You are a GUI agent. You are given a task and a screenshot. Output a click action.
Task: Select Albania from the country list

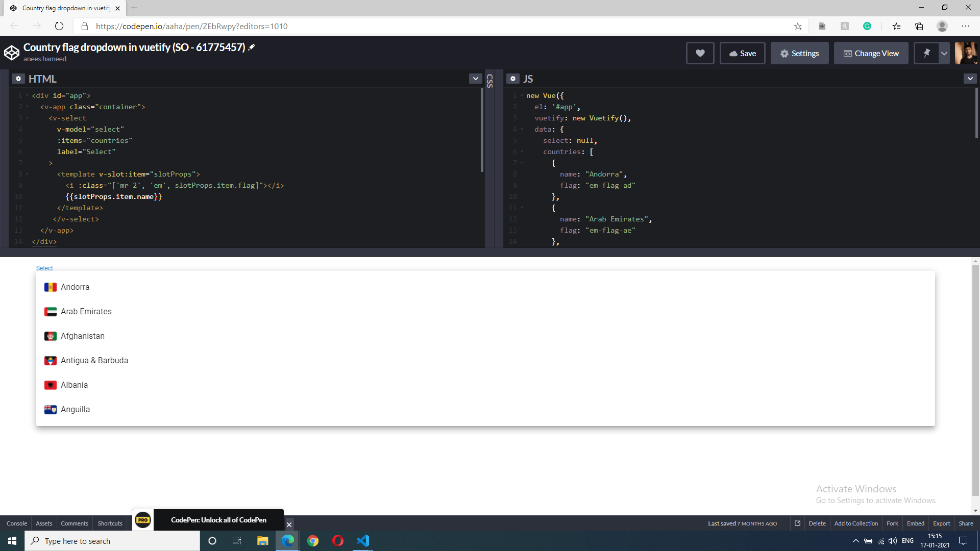coord(74,385)
